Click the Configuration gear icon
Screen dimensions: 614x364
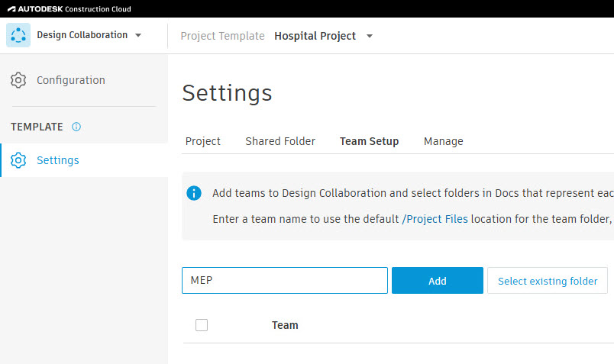pyautogui.click(x=18, y=80)
